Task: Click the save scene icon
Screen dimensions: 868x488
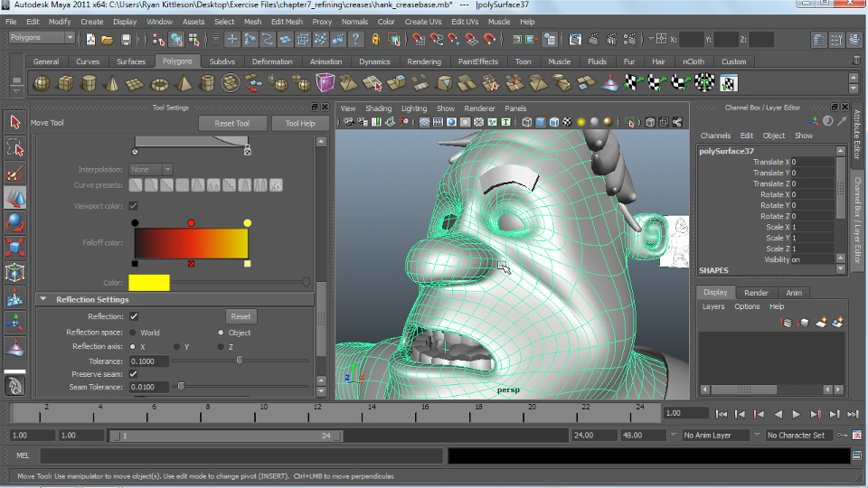Action: coord(125,40)
